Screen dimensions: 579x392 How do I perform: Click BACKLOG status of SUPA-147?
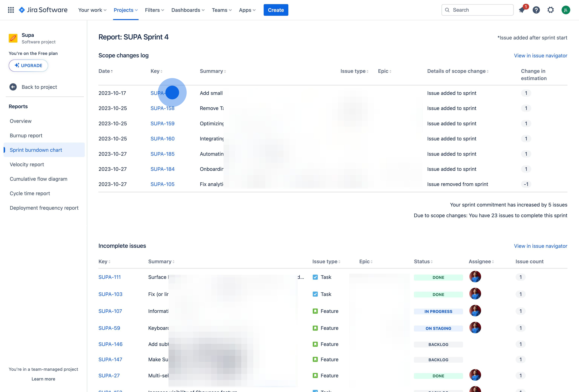click(438, 360)
